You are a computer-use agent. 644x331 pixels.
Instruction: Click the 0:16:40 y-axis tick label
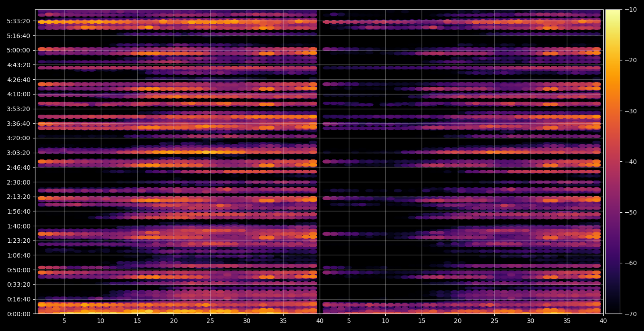19,299
